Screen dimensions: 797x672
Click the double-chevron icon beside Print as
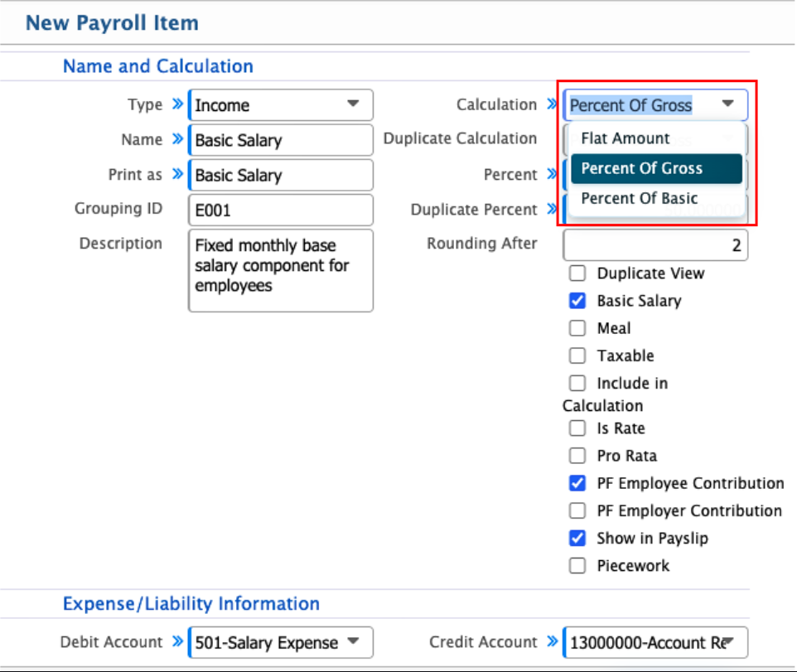coord(177,174)
